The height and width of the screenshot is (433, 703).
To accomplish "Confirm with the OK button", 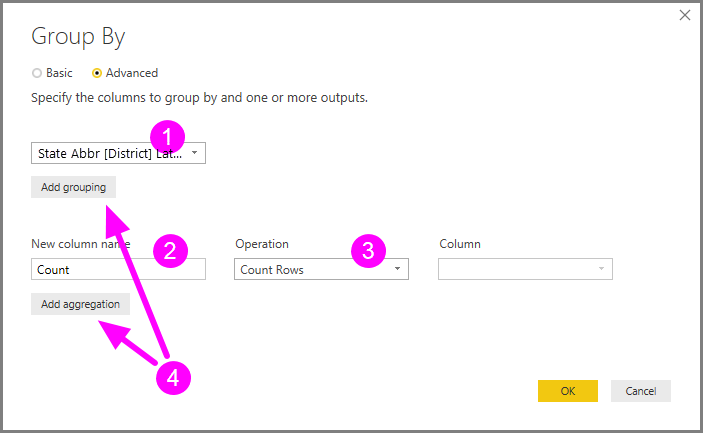I will pos(568,391).
